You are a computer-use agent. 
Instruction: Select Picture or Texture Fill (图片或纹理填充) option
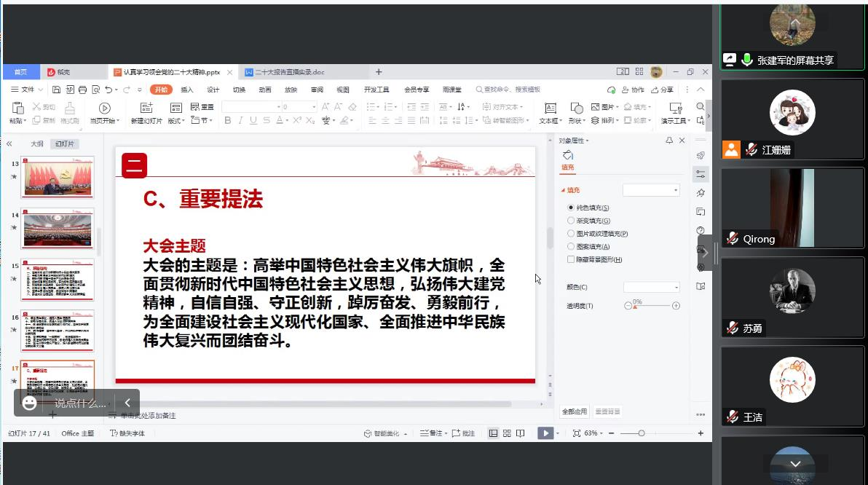pyautogui.click(x=571, y=234)
